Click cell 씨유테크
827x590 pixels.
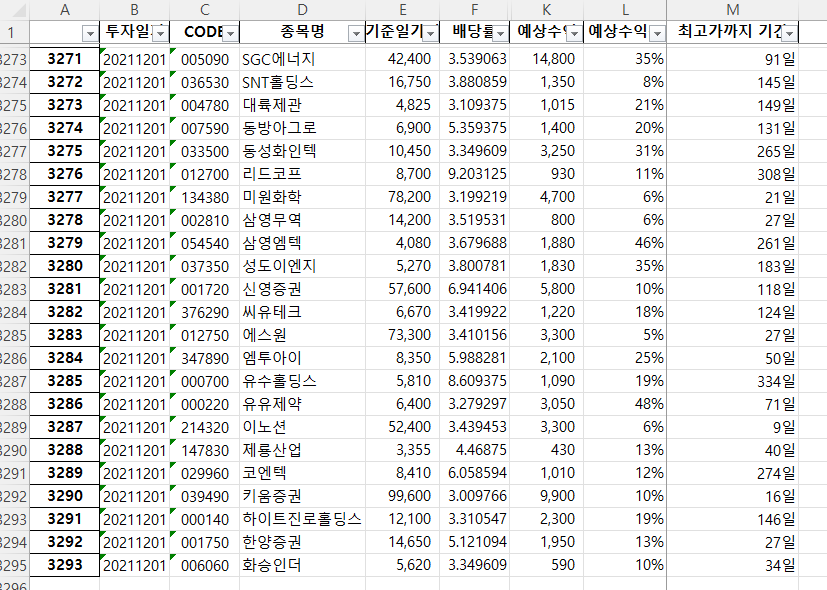(x=302, y=312)
